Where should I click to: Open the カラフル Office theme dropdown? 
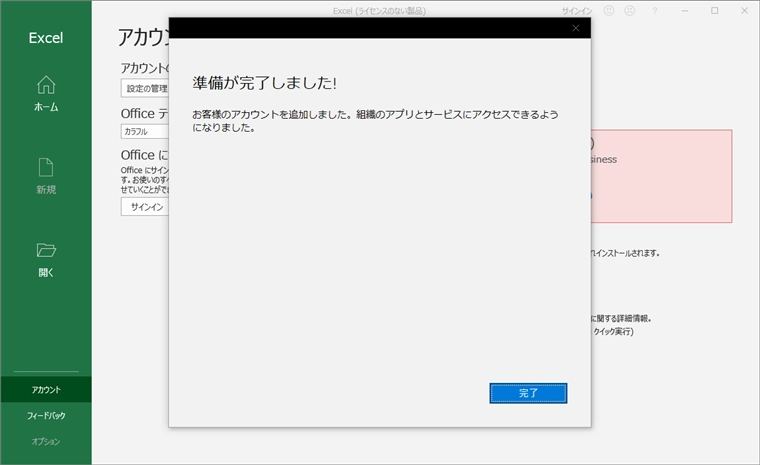pyautogui.click(x=145, y=131)
